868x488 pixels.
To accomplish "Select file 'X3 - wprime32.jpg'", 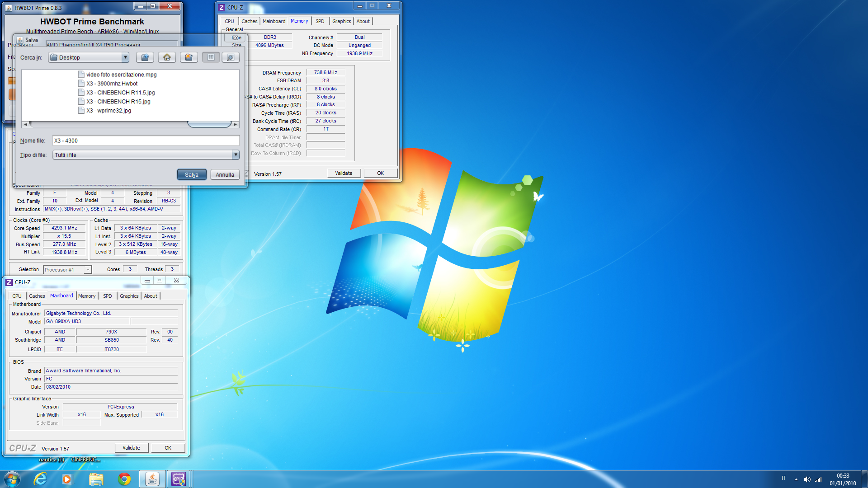I will tap(109, 111).
